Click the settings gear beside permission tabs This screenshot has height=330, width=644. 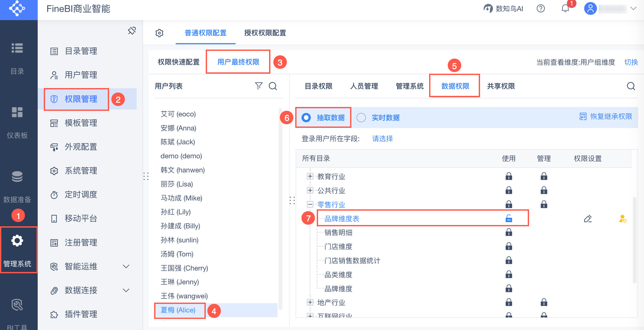pyautogui.click(x=159, y=33)
